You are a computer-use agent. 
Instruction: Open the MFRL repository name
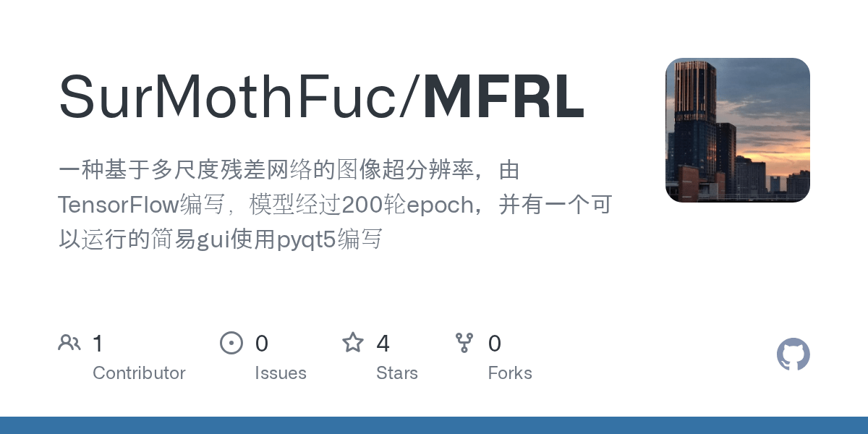[x=503, y=98]
